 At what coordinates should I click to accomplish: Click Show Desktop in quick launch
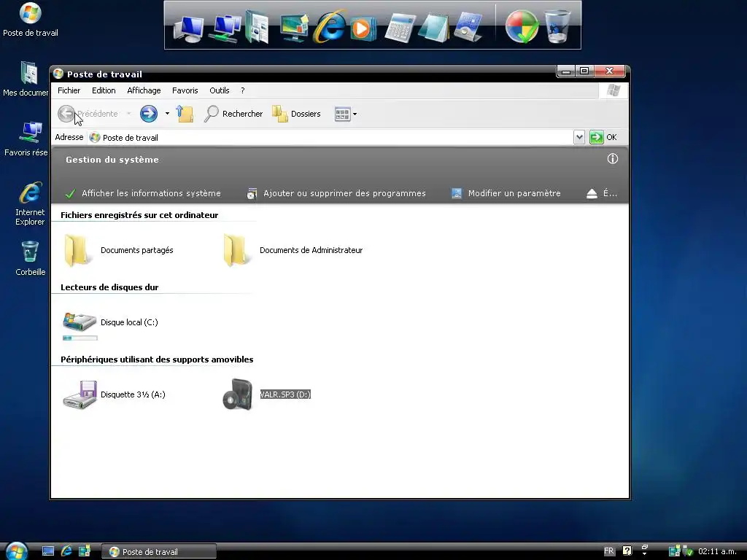[48, 551]
